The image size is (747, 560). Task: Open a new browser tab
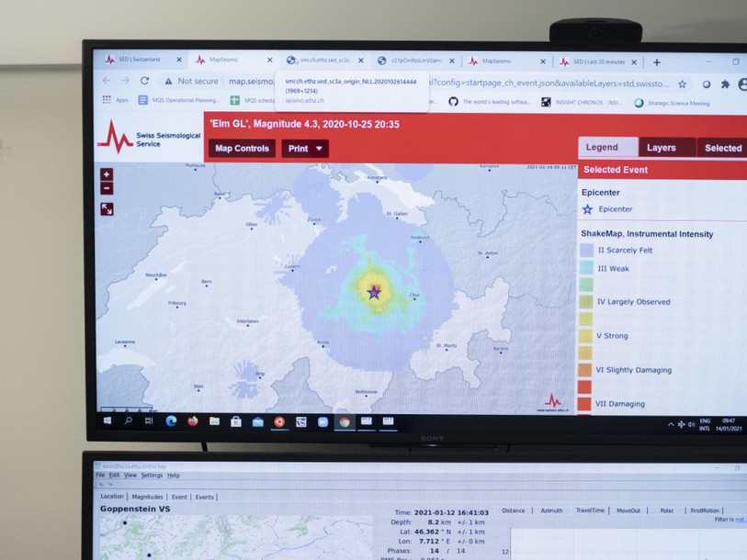(656, 62)
